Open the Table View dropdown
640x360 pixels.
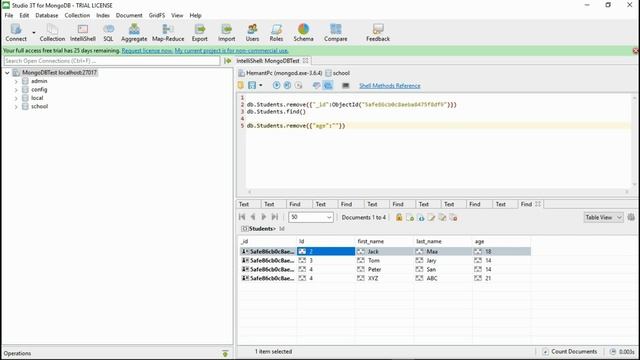pyautogui.click(x=603, y=218)
